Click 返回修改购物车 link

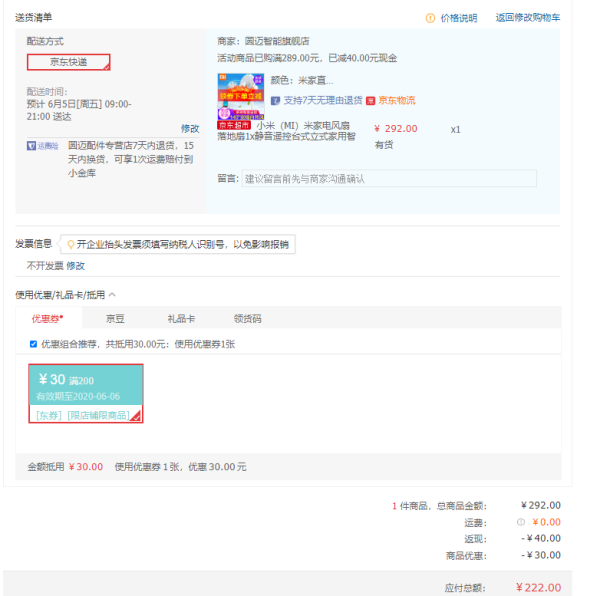528,18
